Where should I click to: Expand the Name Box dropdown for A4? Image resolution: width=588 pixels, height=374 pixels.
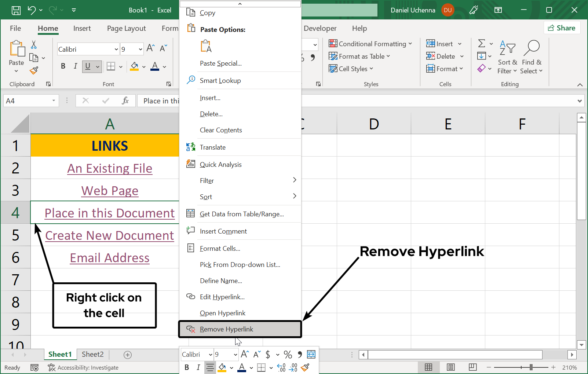pyautogui.click(x=54, y=101)
